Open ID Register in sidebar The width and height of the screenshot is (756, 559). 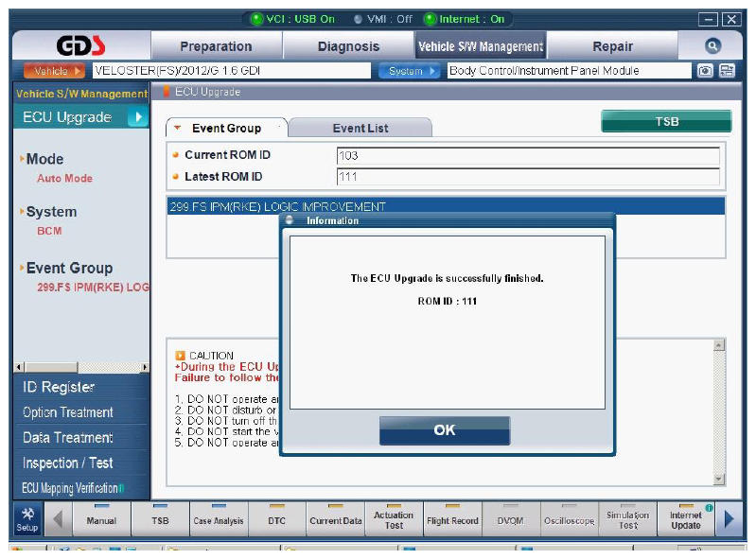(82, 387)
